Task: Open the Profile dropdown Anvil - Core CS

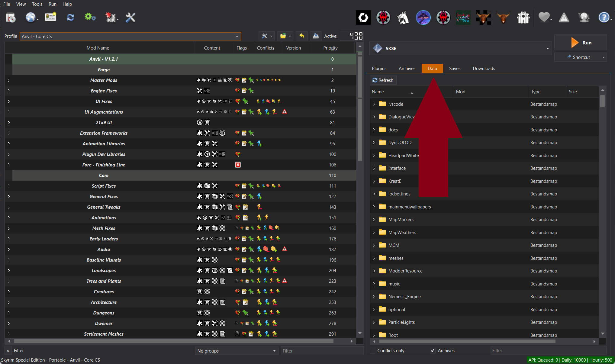Action: click(x=130, y=36)
